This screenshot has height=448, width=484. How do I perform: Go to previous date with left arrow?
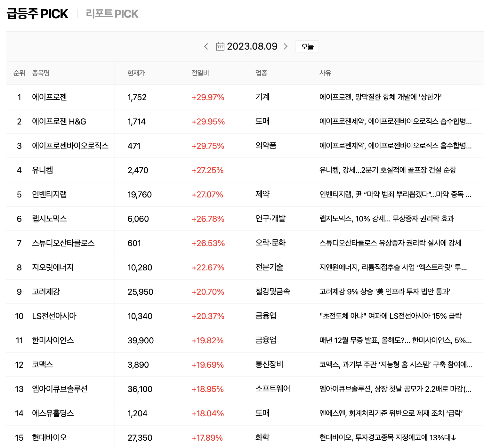pyautogui.click(x=206, y=46)
